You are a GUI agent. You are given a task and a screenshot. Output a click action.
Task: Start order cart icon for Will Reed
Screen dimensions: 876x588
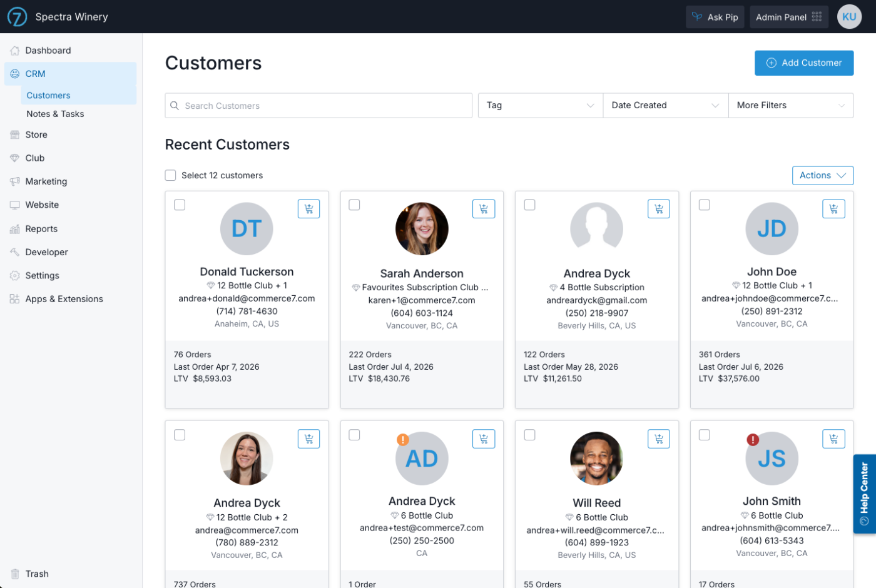point(659,438)
